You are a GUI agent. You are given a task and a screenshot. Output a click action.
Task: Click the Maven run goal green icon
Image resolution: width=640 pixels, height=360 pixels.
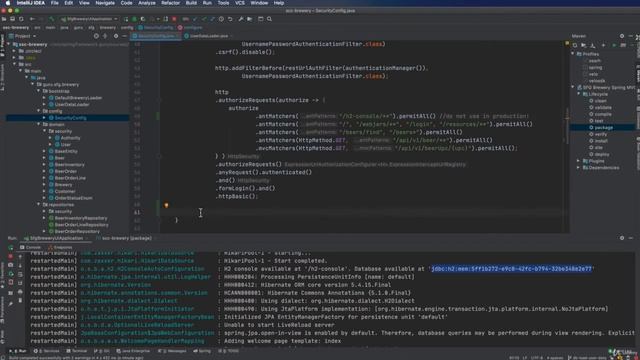click(613, 45)
